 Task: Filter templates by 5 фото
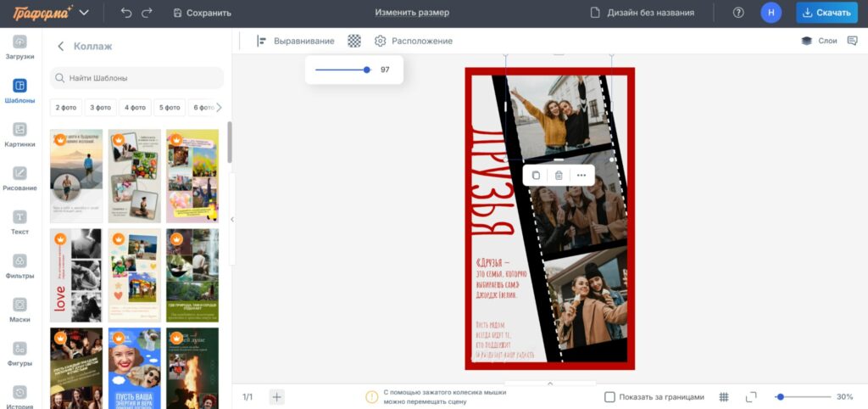(170, 108)
